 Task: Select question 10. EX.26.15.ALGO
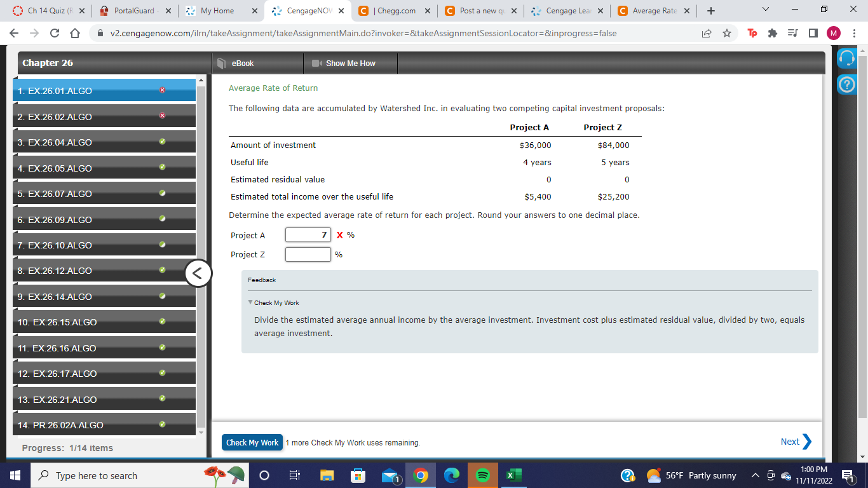(104, 322)
